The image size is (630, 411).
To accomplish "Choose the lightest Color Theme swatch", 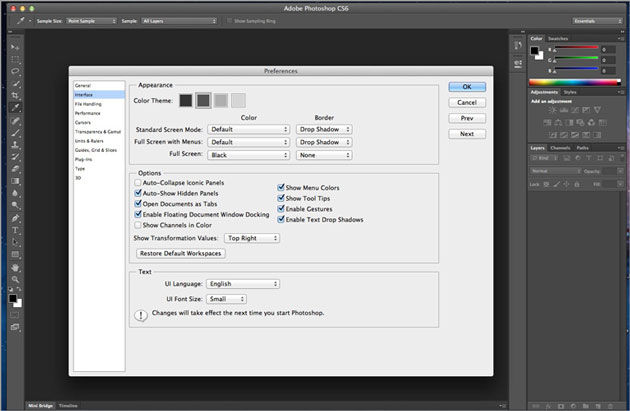I will tap(238, 100).
